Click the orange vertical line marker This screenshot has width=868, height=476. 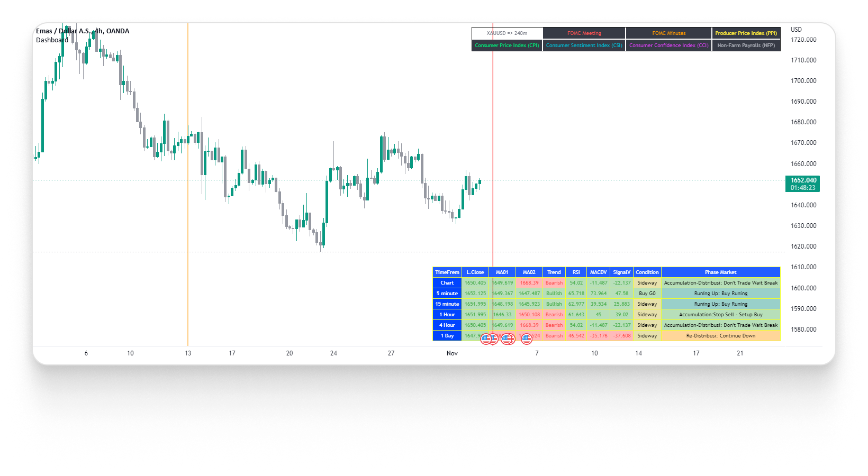point(188,212)
